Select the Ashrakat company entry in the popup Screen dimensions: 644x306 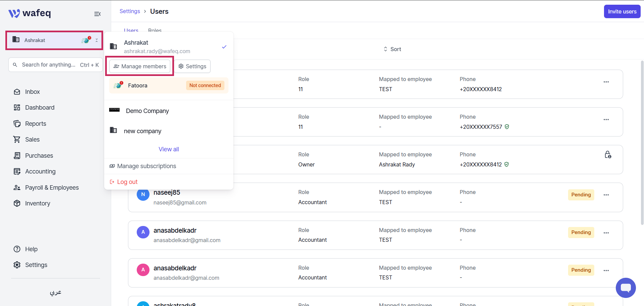(169, 47)
